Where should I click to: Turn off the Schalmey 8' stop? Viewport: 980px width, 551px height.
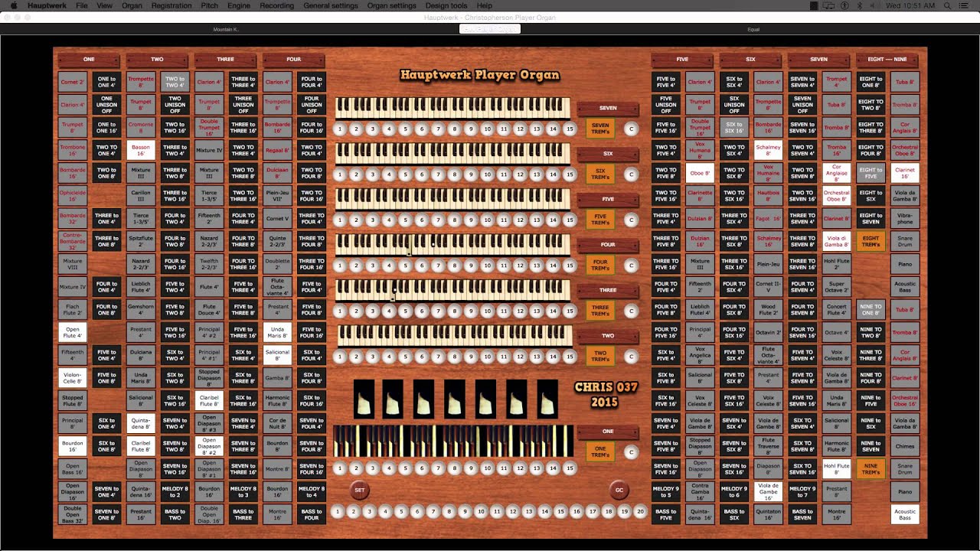pyautogui.click(x=768, y=149)
